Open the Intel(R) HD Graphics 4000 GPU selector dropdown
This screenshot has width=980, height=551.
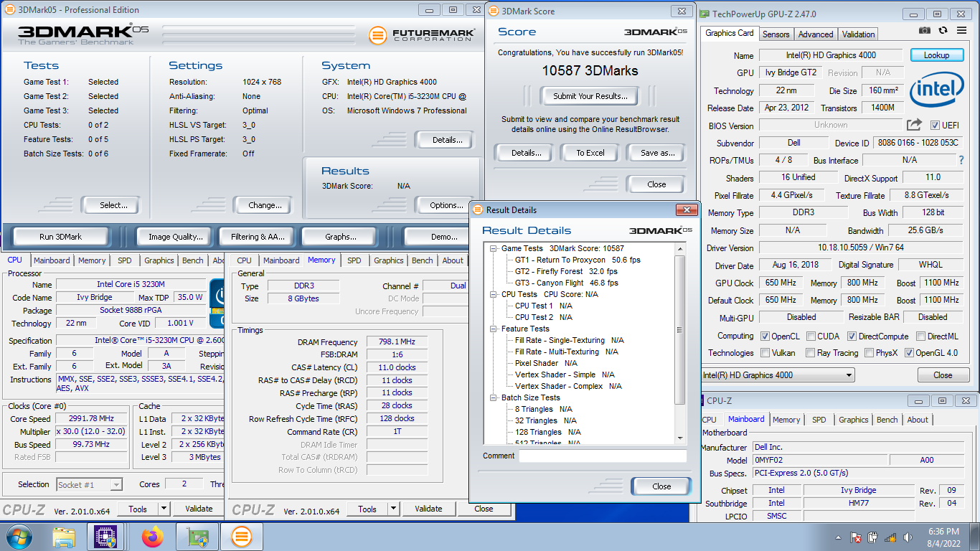[778, 375]
